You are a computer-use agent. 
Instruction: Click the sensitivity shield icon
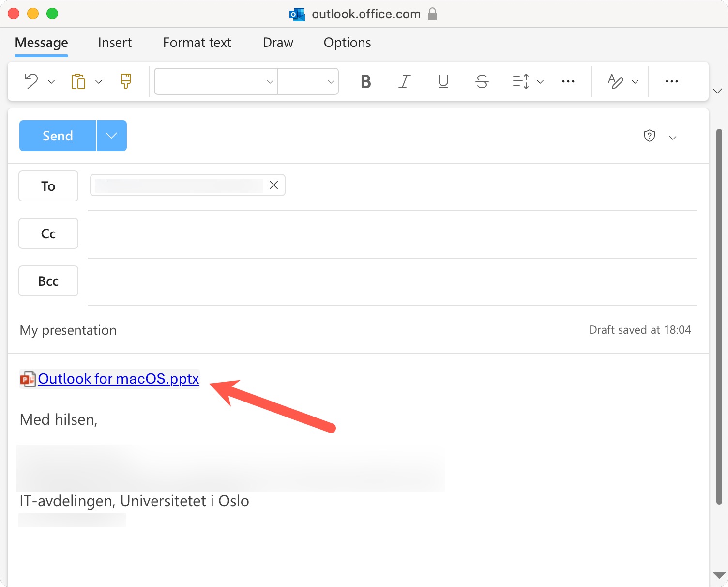coord(650,136)
